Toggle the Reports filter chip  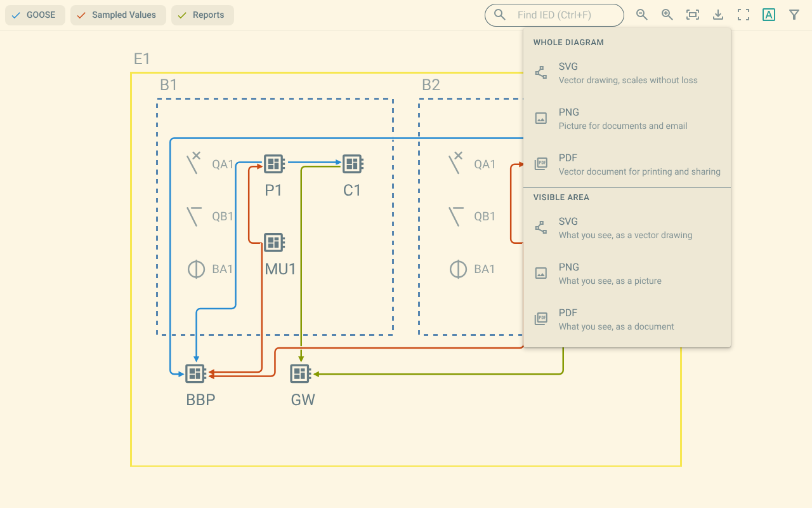(202, 15)
